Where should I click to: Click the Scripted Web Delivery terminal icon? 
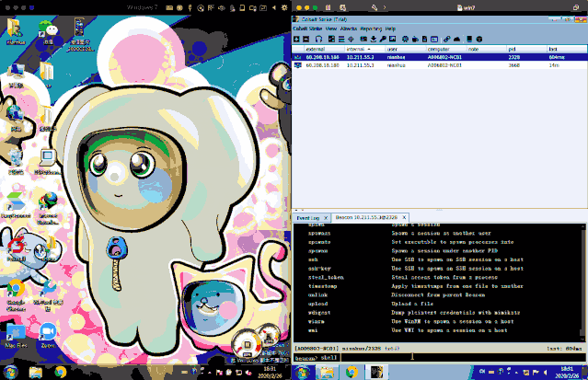(434, 39)
